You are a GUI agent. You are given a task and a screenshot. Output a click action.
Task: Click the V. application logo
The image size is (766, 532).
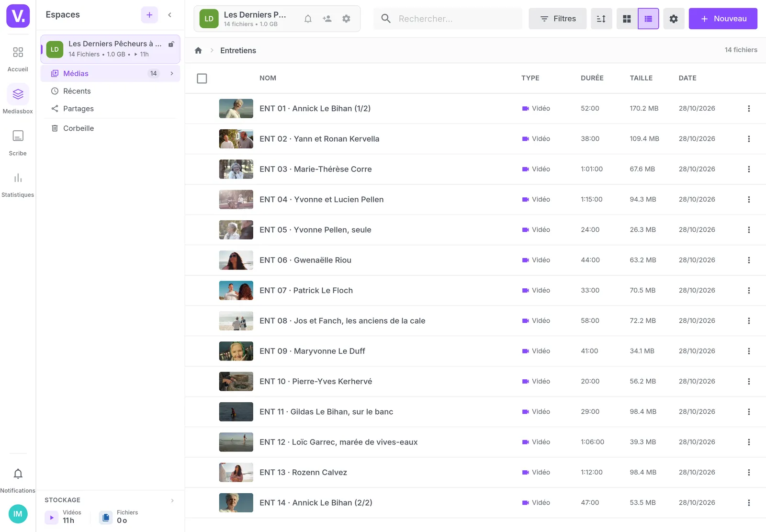[18, 16]
